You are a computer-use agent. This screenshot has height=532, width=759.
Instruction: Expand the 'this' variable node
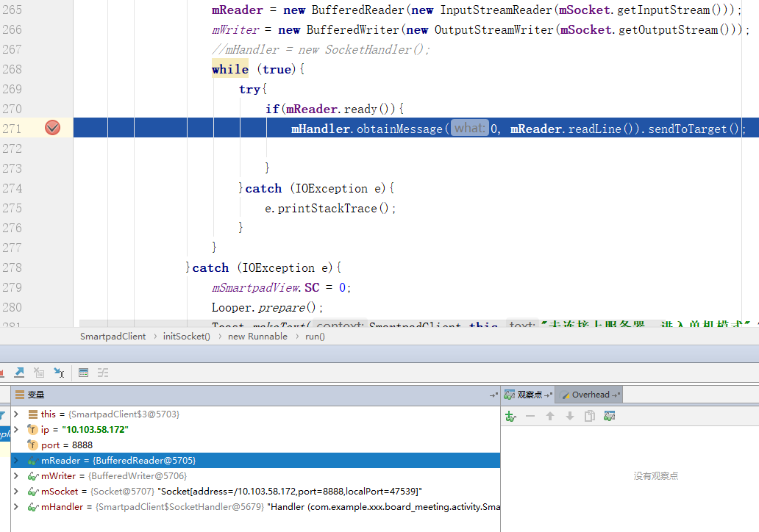pos(16,414)
